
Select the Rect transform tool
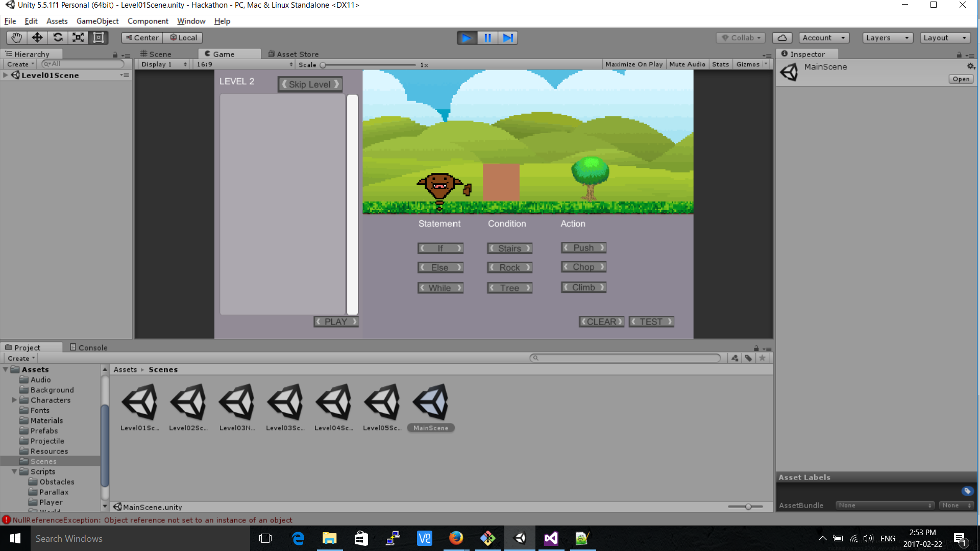[99, 38]
